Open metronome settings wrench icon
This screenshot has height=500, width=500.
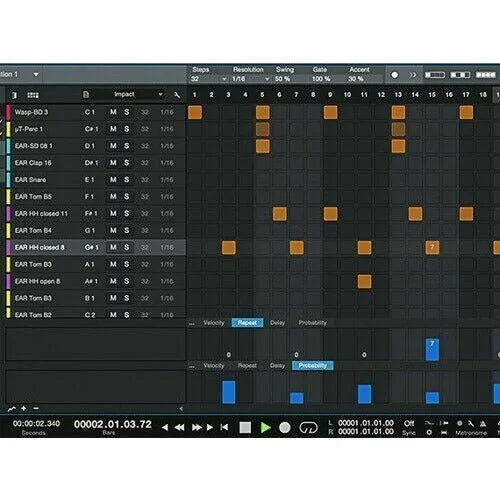click(x=471, y=423)
